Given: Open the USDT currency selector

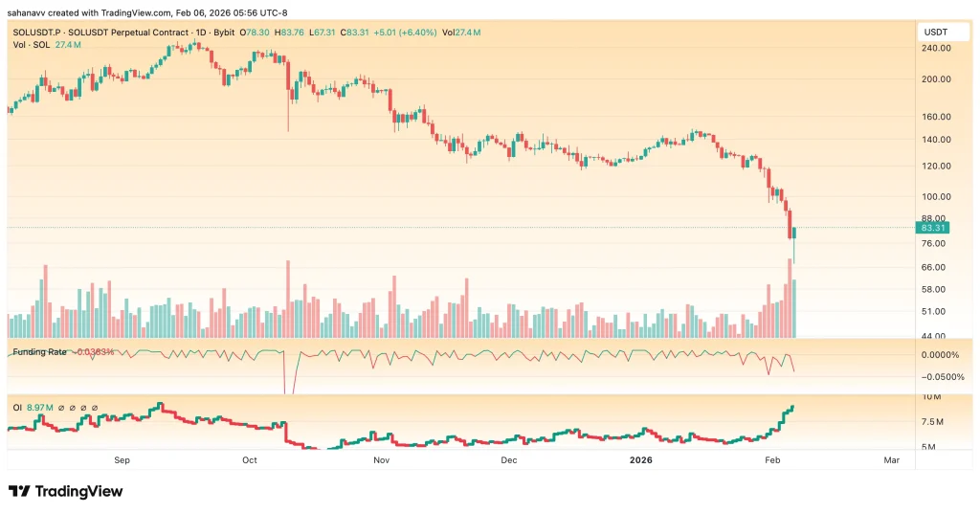Looking at the screenshot, I should (x=933, y=33).
